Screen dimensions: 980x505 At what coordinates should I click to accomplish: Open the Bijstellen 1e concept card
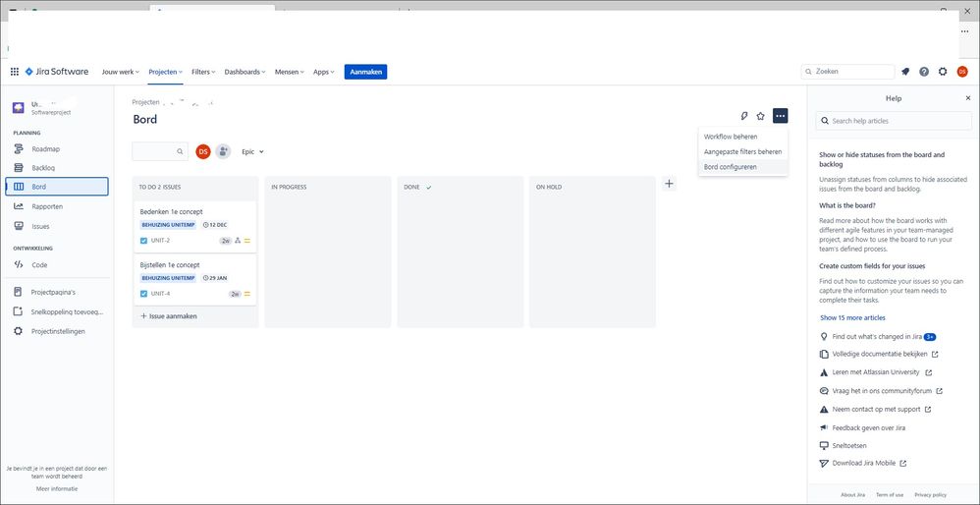[195, 279]
